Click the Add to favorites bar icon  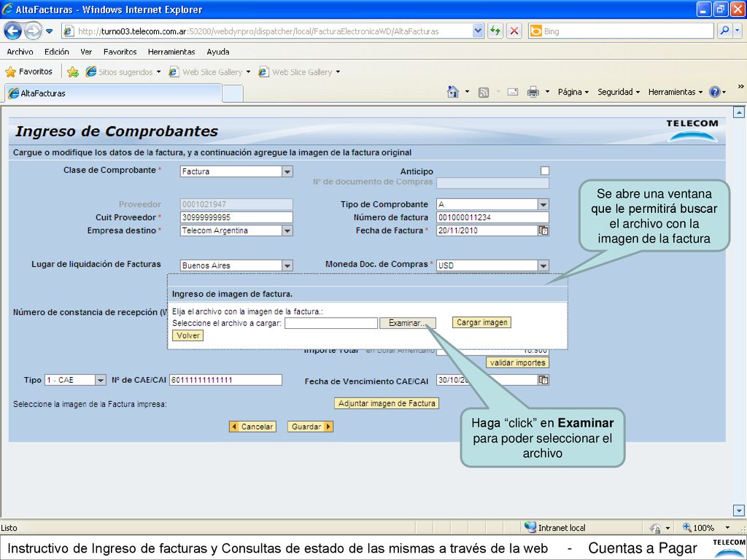73,72
